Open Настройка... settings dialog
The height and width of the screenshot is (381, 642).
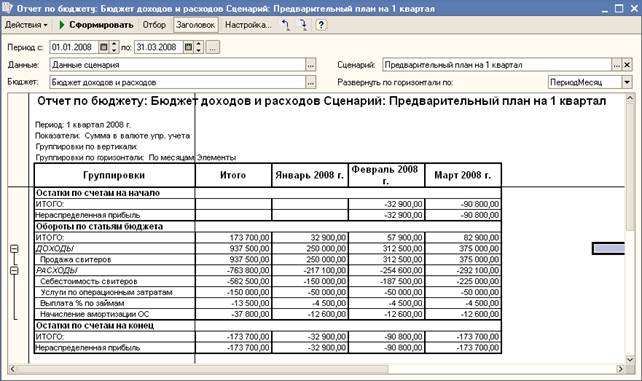(248, 25)
